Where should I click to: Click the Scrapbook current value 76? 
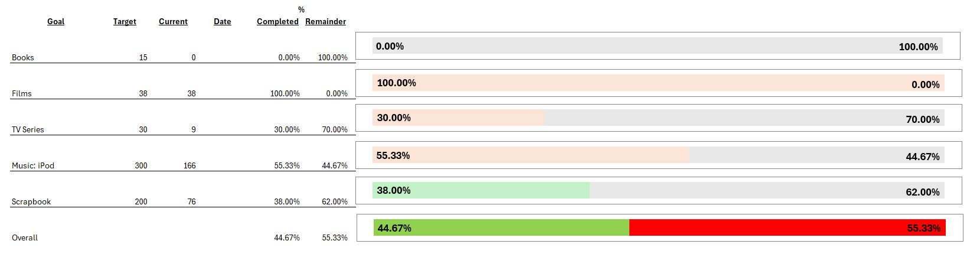[x=192, y=201]
